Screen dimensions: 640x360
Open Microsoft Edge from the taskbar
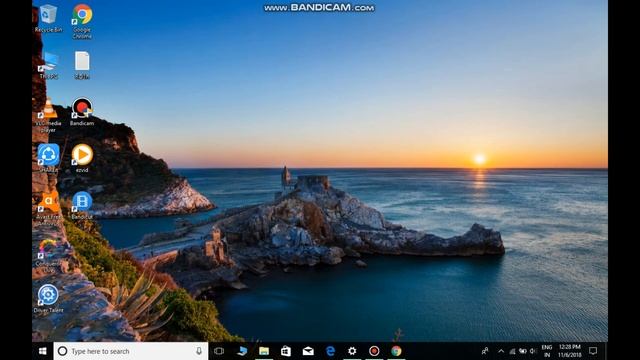coord(330,351)
